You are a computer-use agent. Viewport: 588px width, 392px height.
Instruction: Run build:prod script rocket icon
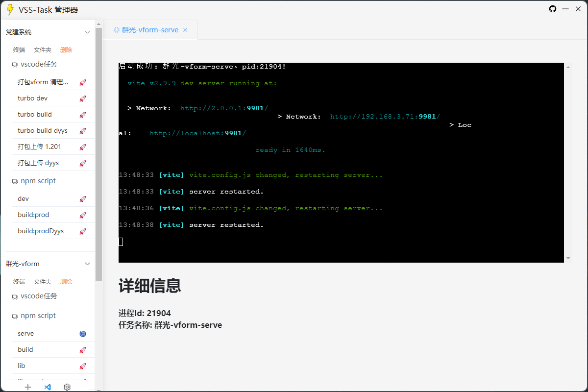click(x=83, y=215)
